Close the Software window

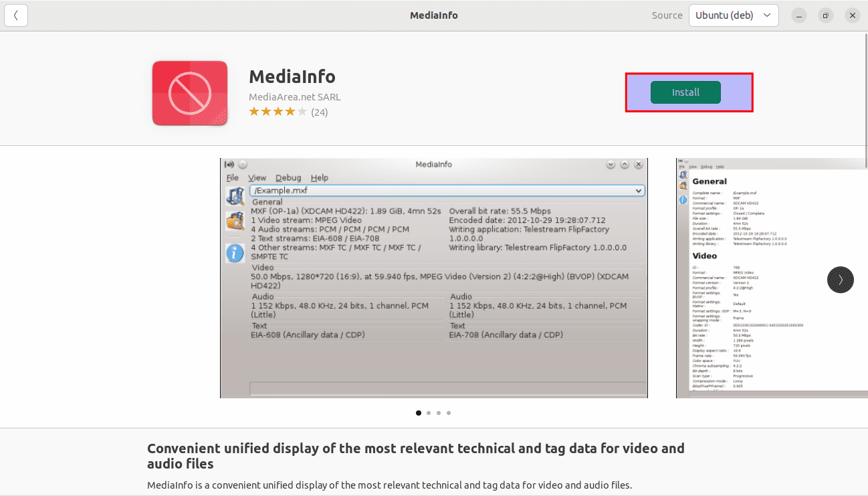pyautogui.click(x=852, y=15)
